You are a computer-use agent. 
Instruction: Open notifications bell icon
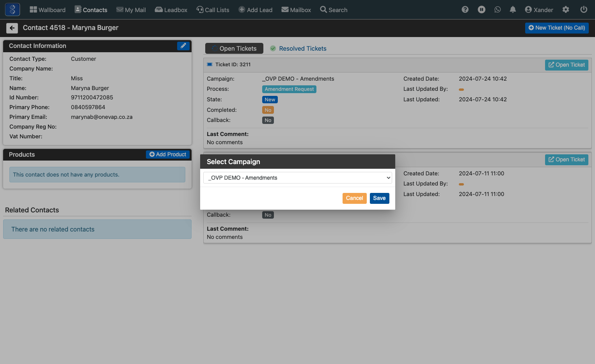click(513, 10)
